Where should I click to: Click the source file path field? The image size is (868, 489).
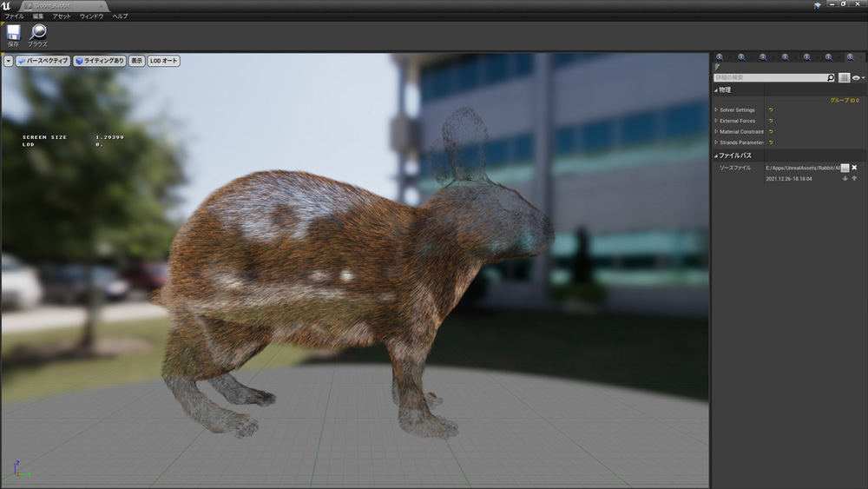pos(803,168)
